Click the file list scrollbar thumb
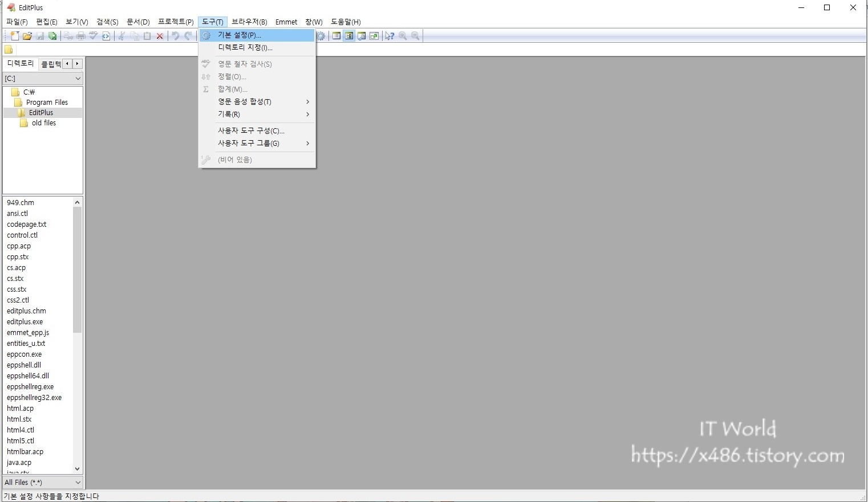Viewport: 868px width, 502px height. coord(78,270)
